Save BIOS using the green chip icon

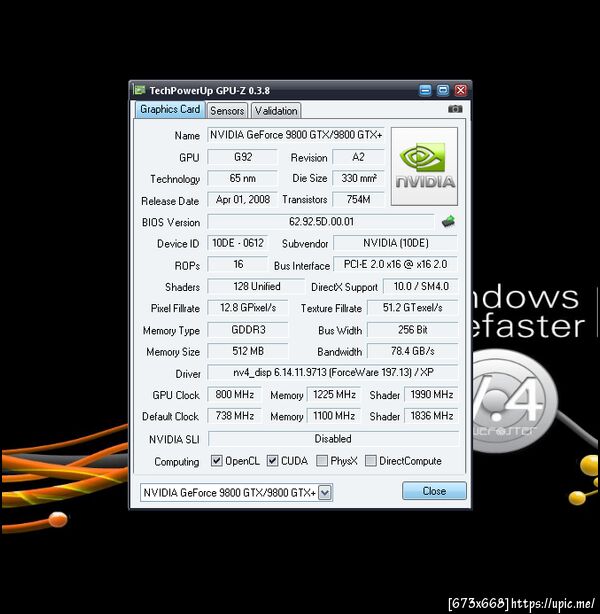(448, 221)
